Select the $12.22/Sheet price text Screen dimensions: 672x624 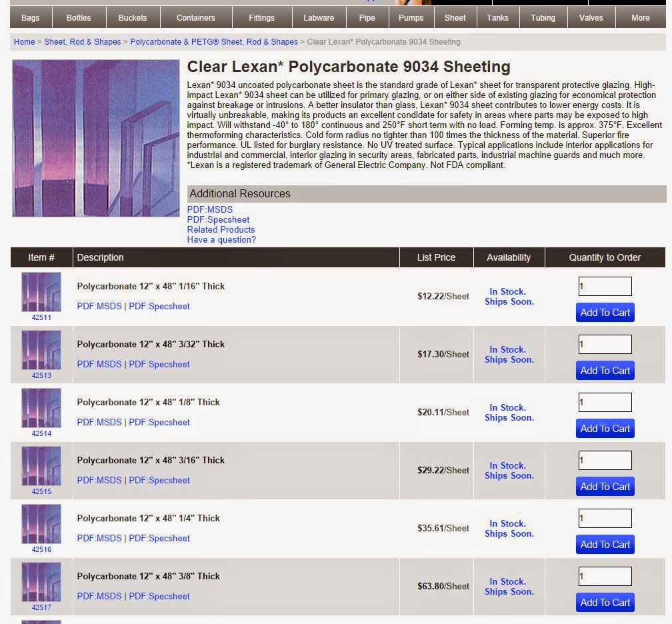443,296
